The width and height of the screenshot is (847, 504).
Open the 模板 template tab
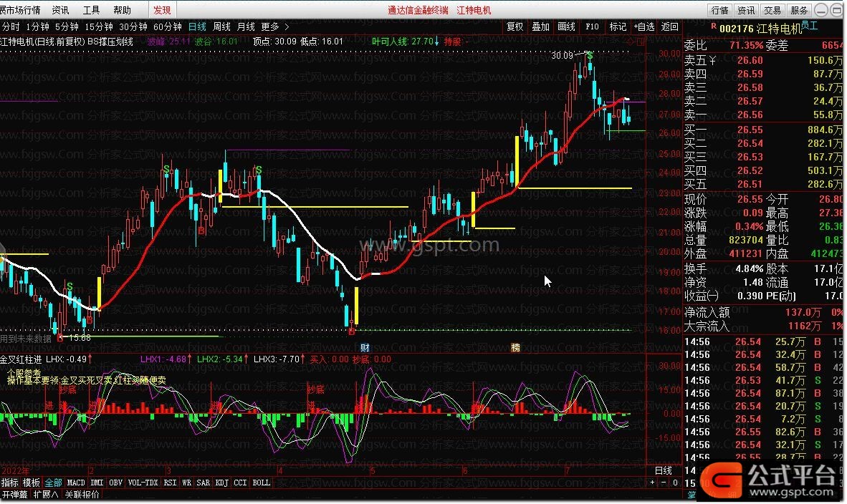click(32, 483)
